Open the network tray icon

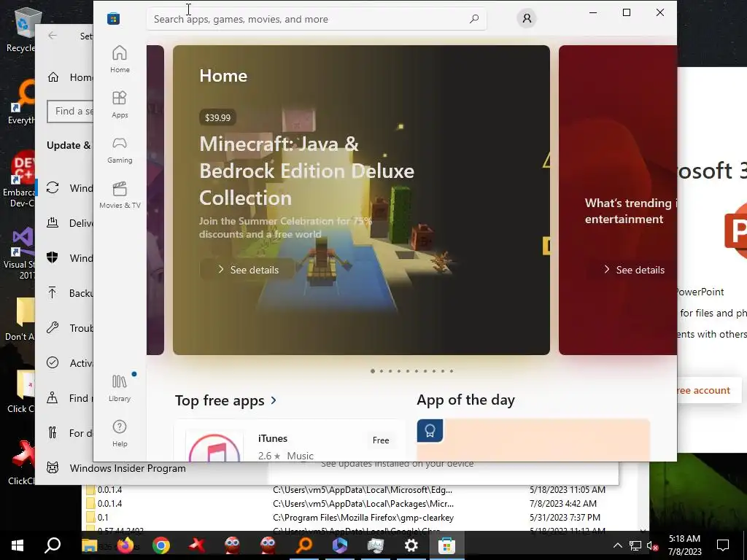click(x=635, y=545)
